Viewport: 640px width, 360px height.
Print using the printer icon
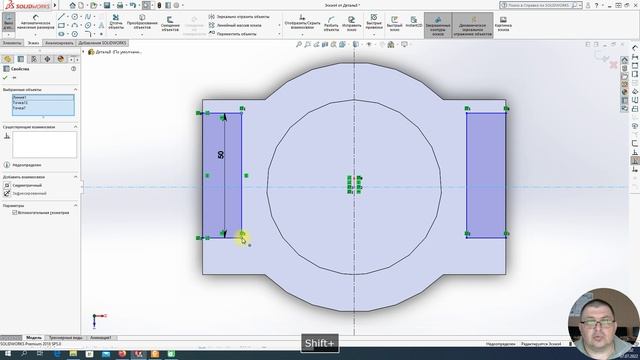(x=120, y=5)
